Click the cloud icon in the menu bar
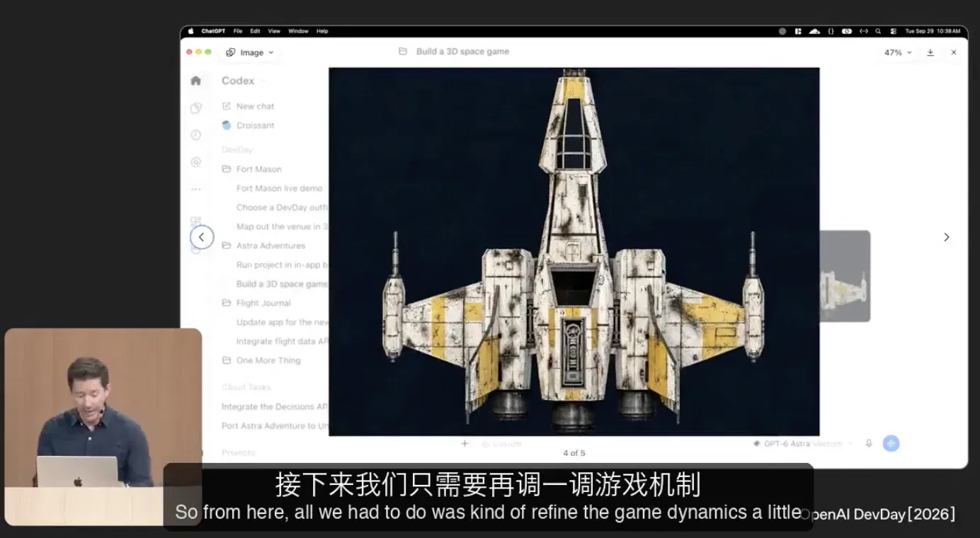The height and width of the screenshot is (538, 980). click(814, 31)
